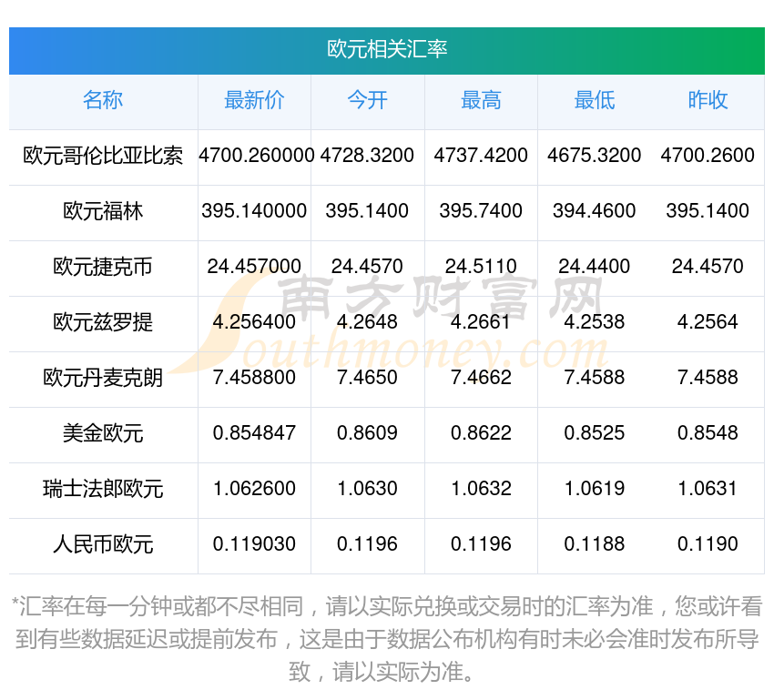Click previous close 0.8548
Screen dimensions: 774x700
(x=708, y=433)
